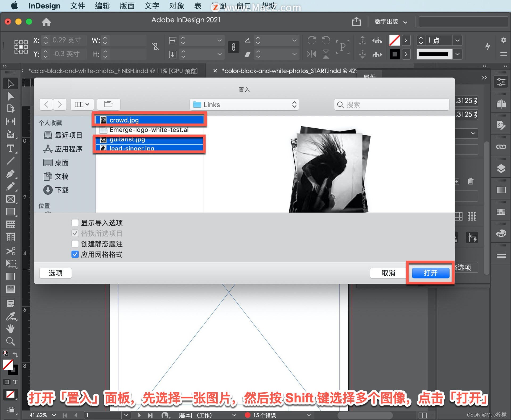
Task: Go back in the Place dialog browser
Action: (x=46, y=104)
